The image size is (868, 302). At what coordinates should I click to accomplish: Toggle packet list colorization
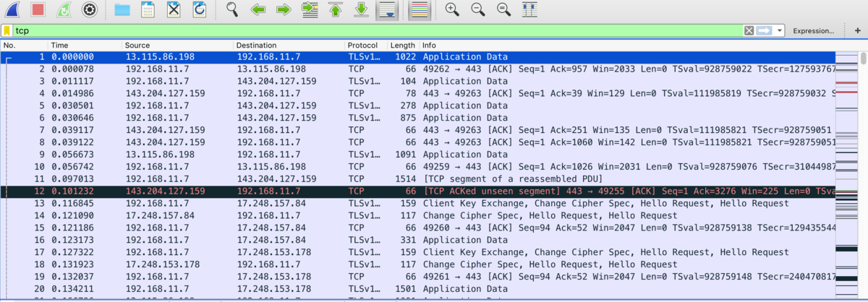click(x=419, y=10)
